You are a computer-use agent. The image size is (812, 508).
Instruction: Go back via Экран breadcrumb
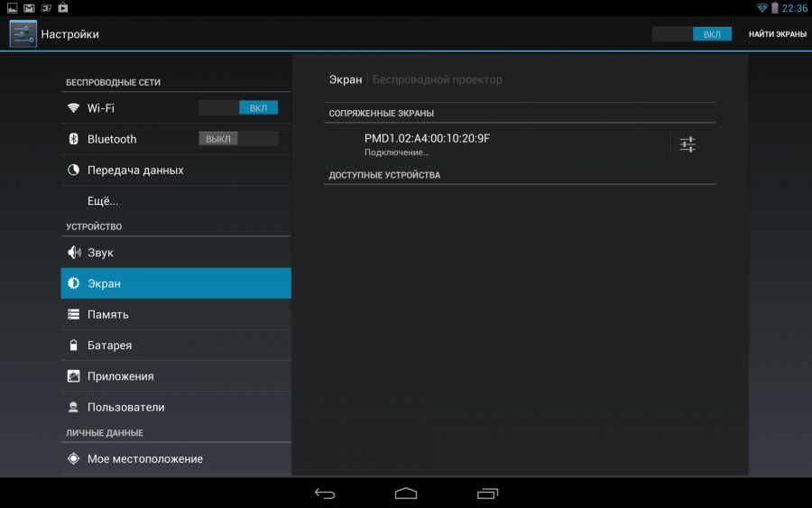pyautogui.click(x=345, y=79)
